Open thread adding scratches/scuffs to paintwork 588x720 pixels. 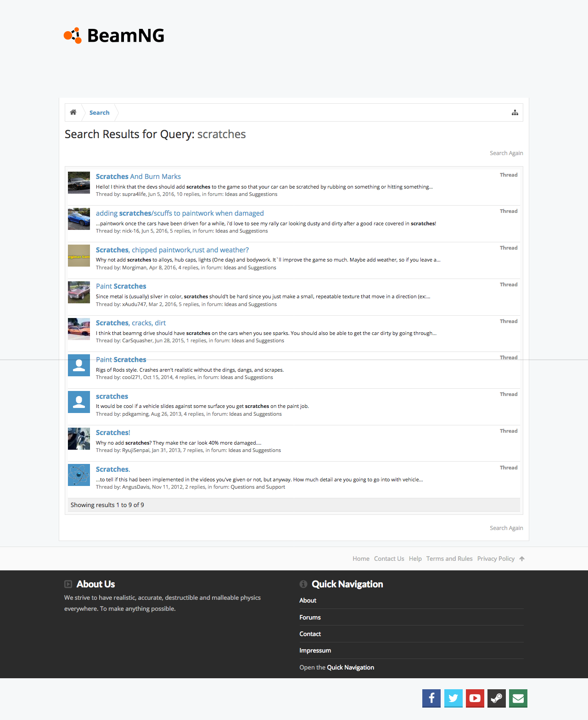coord(180,213)
